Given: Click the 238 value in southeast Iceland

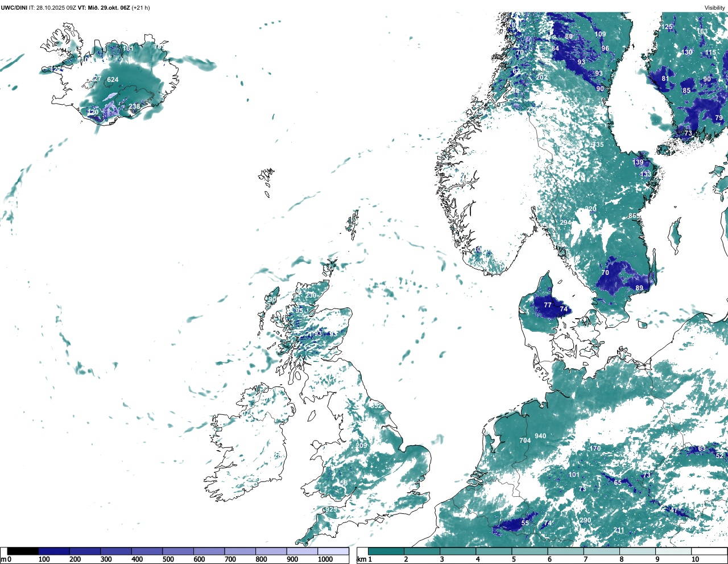Looking at the screenshot, I should point(134,106).
